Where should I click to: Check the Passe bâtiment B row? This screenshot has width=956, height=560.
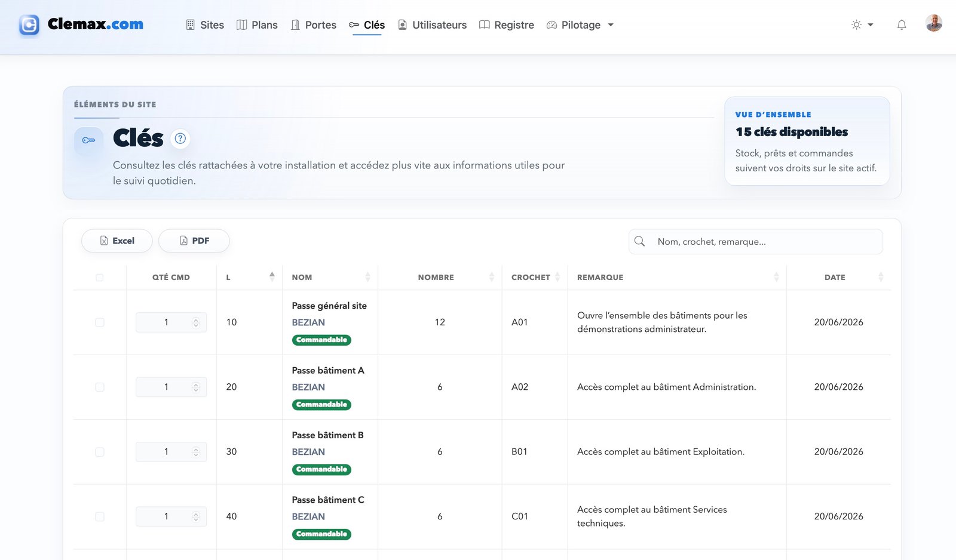(100, 452)
